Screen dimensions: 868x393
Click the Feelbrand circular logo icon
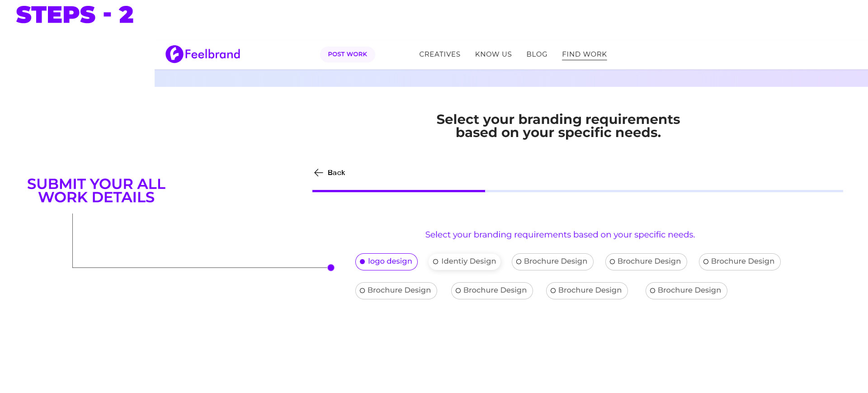tap(174, 54)
